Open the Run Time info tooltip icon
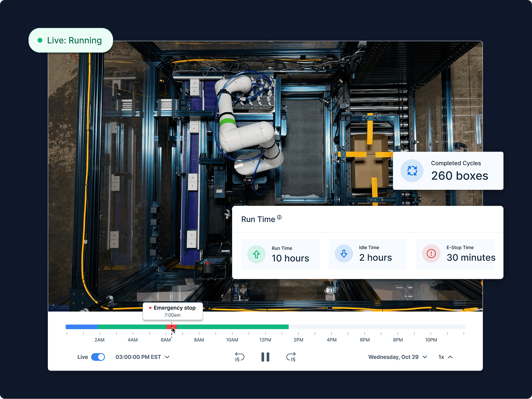532x399 pixels. pos(279,218)
